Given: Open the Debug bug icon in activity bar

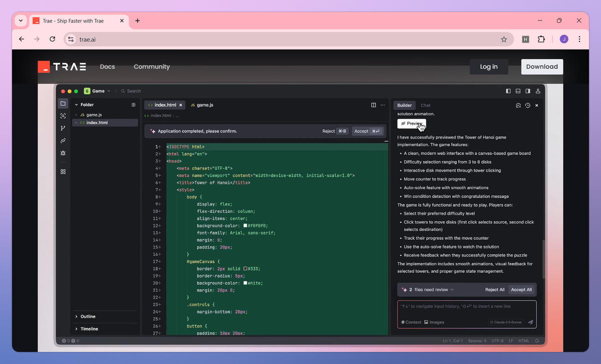Looking at the screenshot, I should point(63,153).
